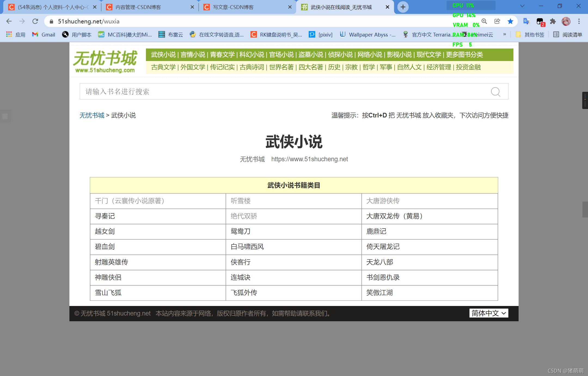Expand the 简体中文 language dropdown
The image size is (588, 376).
click(489, 313)
